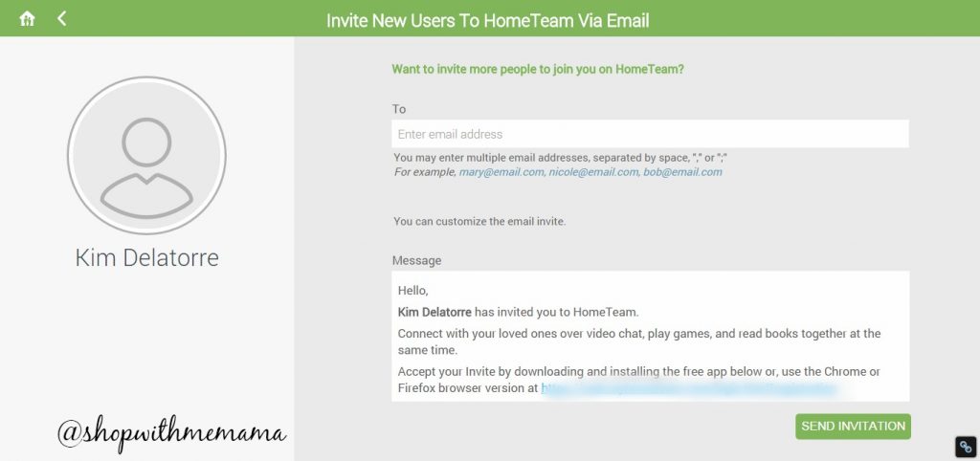This screenshot has width=980, height=461.
Task: Send the invitation with SEND INVITATION
Action: [x=853, y=426]
